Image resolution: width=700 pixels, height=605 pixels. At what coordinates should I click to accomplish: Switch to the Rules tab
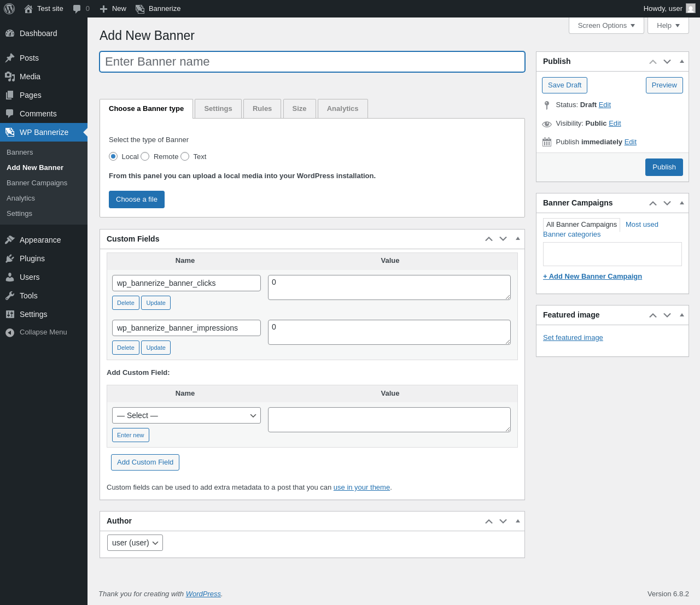[262, 109]
